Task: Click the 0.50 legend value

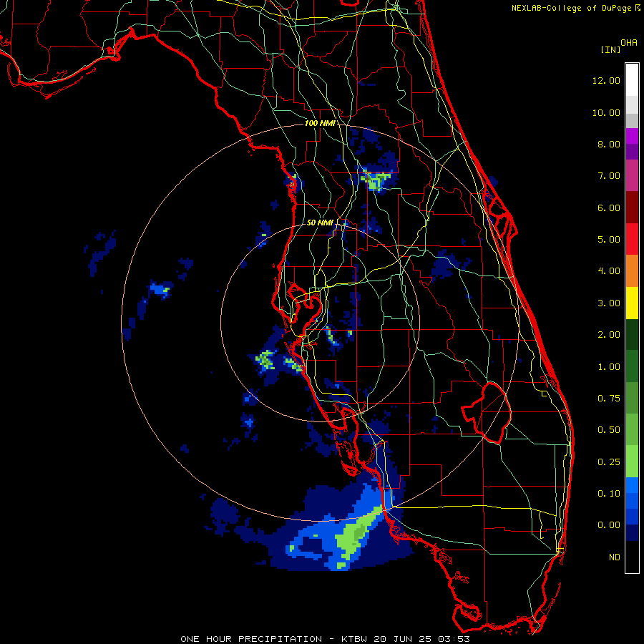Action: coord(609,430)
